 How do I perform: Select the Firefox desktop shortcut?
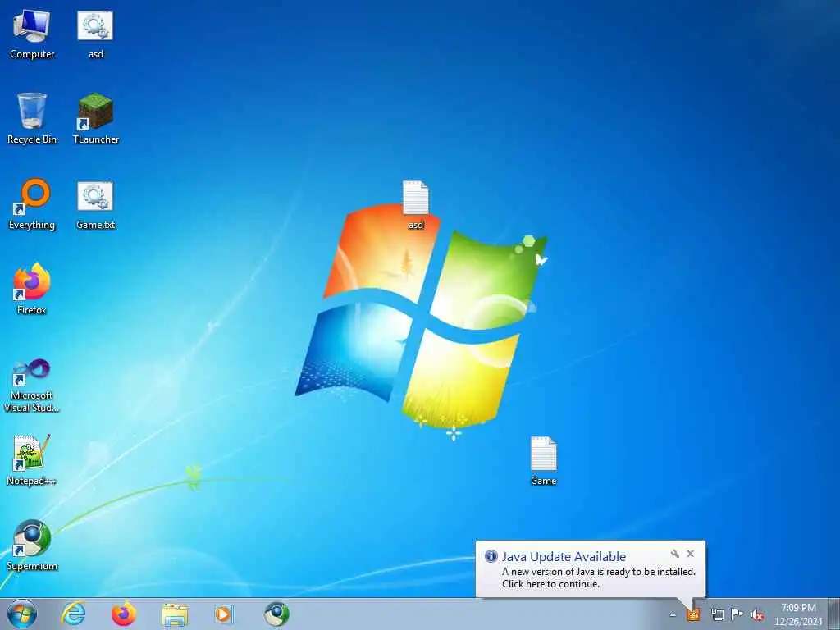coord(32,290)
